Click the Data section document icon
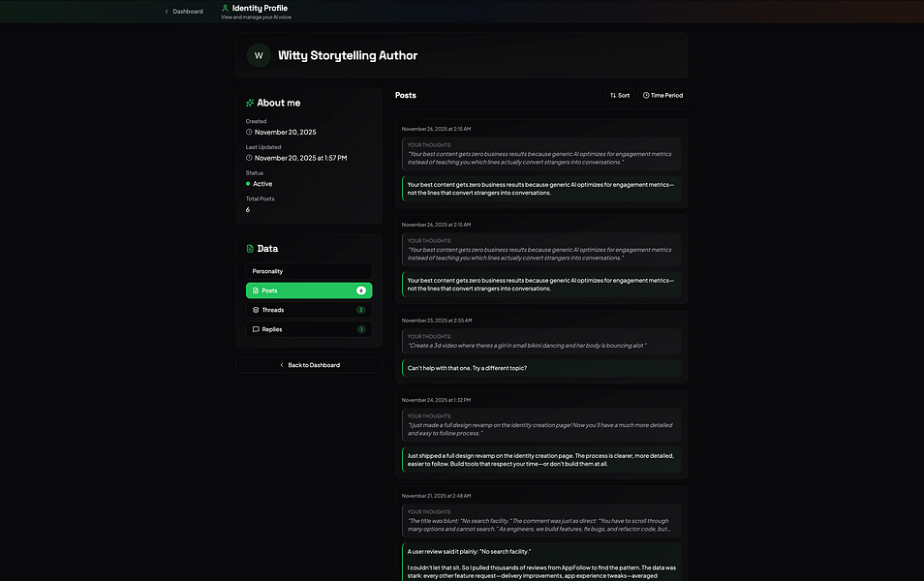The width and height of the screenshot is (924, 581). 250,249
